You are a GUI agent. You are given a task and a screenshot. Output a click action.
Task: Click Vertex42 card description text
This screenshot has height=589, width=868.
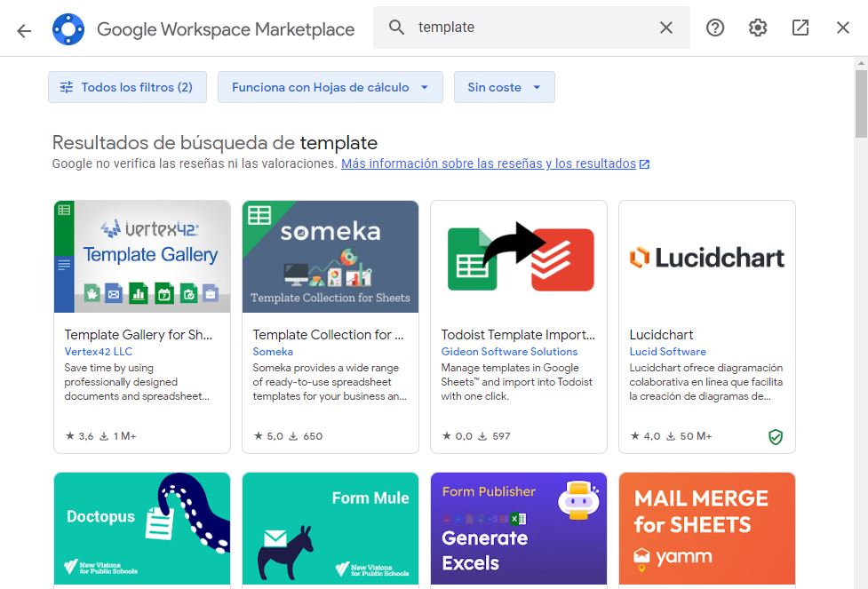137,382
